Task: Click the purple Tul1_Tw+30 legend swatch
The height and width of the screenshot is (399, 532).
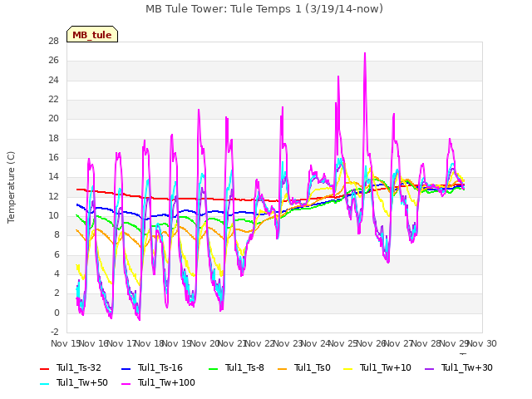Action: [429, 368]
